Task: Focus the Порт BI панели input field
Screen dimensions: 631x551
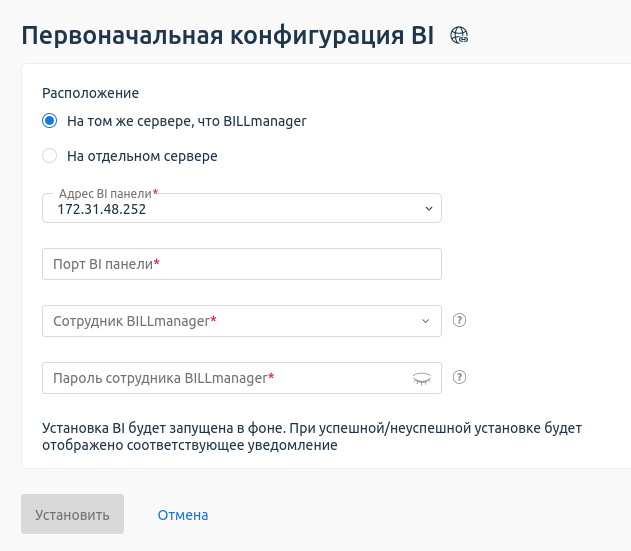Action: coord(242,264)
